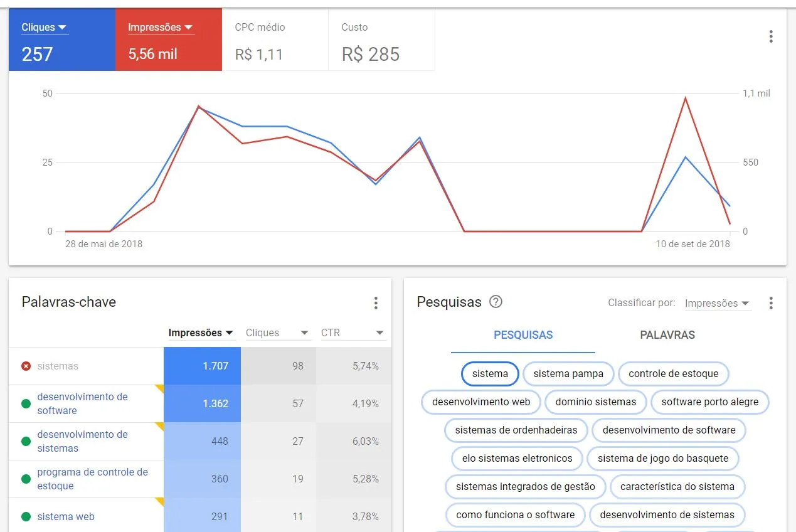This screenshot has width=796, height=532.
Task: Click the blue clicks line first peak
Action: point(199,108)
